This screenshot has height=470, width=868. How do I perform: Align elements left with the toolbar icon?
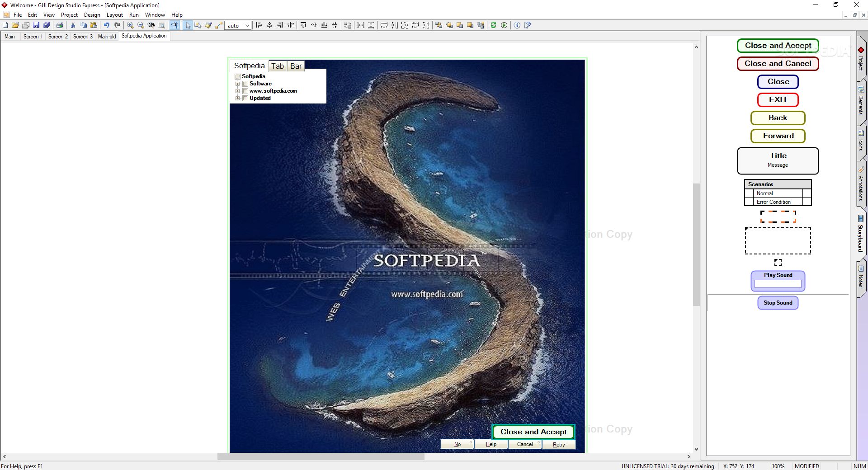point(259,25)
